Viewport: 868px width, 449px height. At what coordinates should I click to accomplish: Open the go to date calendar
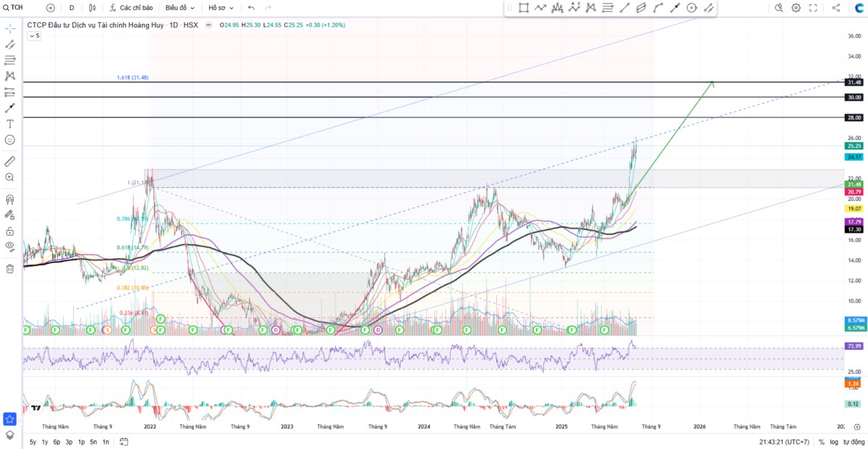(124, 442)
